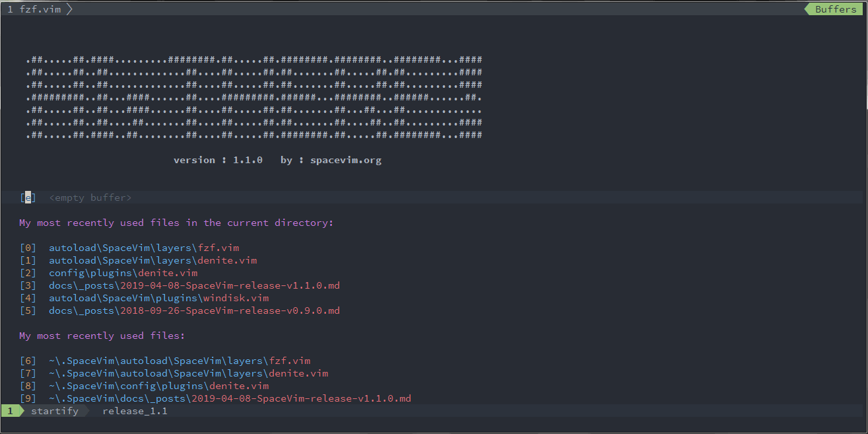
Task: Click the 'My most recently used files:' header
Action: tap(102, 336)
